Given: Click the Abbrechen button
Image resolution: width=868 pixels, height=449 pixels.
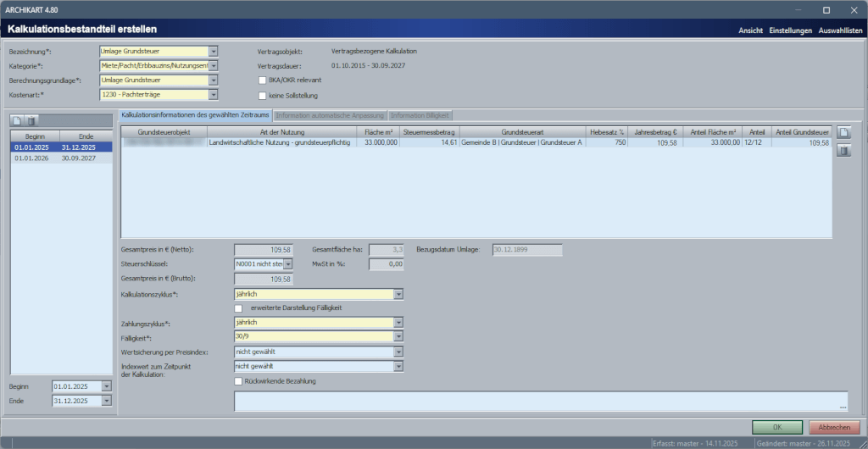Looking at the screenshot, I should point(834,427).
